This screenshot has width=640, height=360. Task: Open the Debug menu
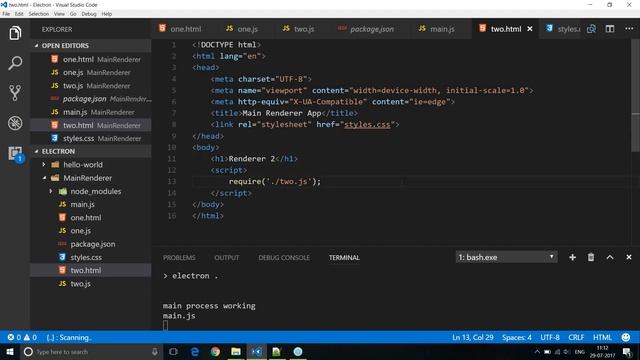coord(89,14)
